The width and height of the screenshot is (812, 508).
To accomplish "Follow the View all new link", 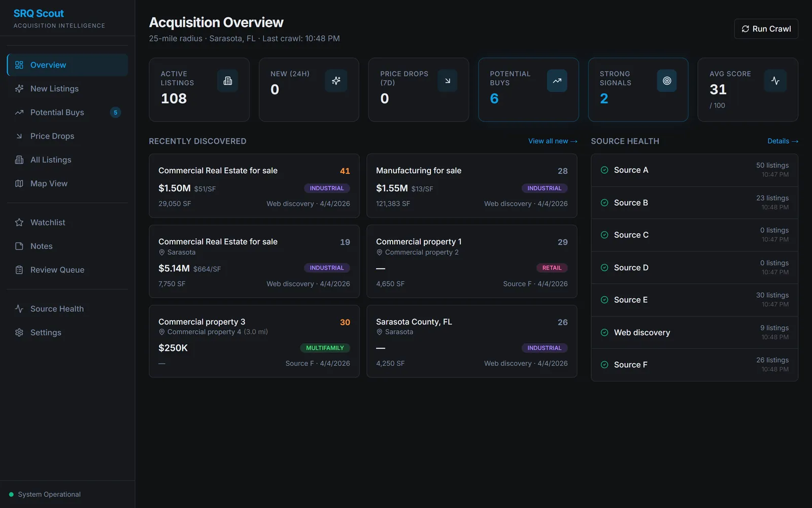I will click(553, 141).
